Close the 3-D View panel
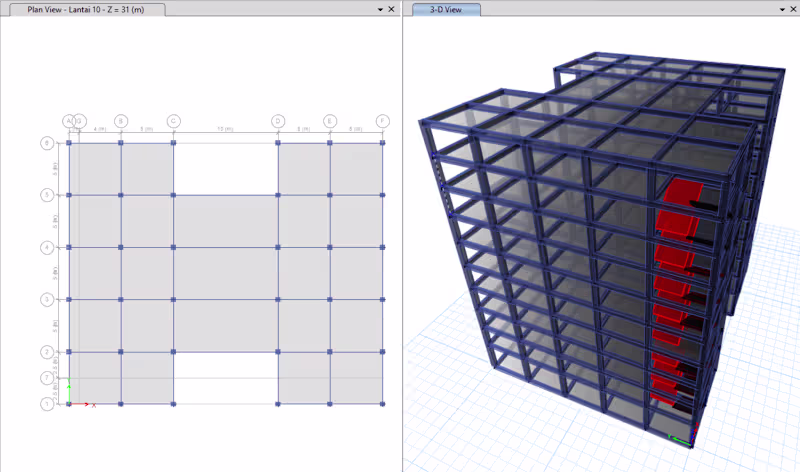The height and width of the screenshot is (472, 800). tap(793, 9)
